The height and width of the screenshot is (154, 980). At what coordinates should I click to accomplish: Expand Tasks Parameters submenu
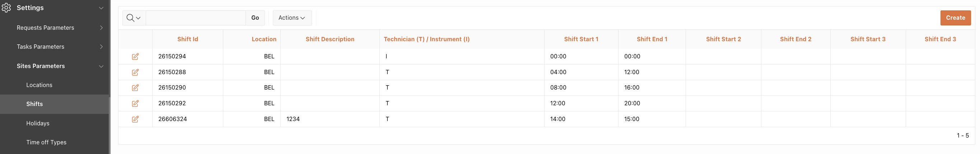click(x=101, y=47)
